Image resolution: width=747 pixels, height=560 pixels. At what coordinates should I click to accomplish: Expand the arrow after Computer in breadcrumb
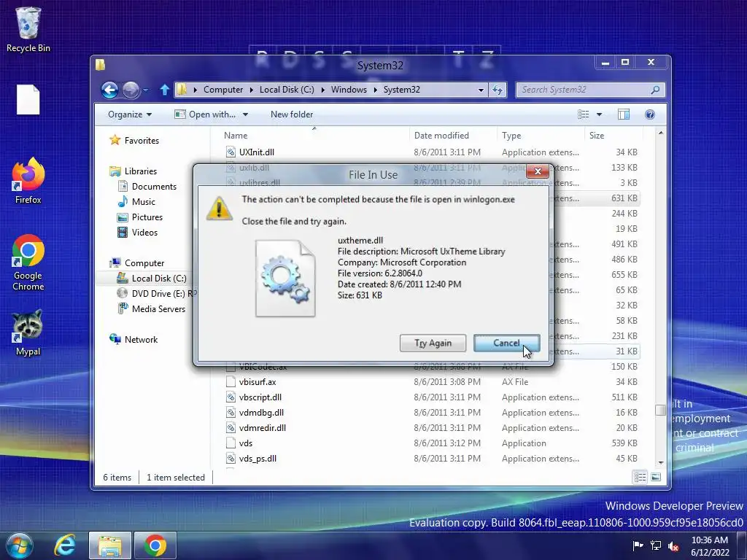[251, 90]
